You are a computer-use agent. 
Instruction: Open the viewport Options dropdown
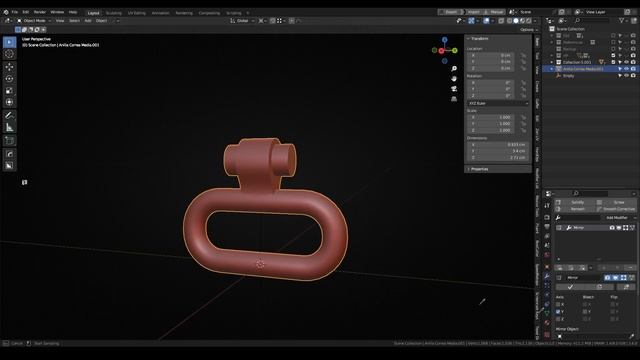(529, 30)
